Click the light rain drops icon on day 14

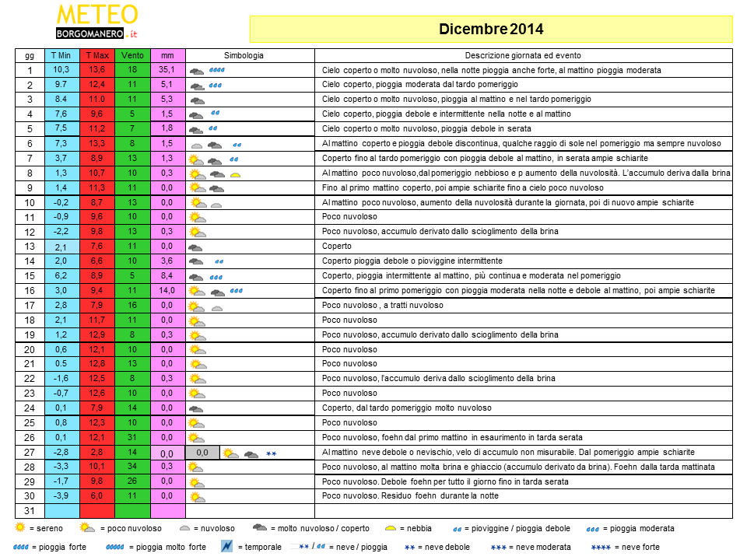point(219,261)
